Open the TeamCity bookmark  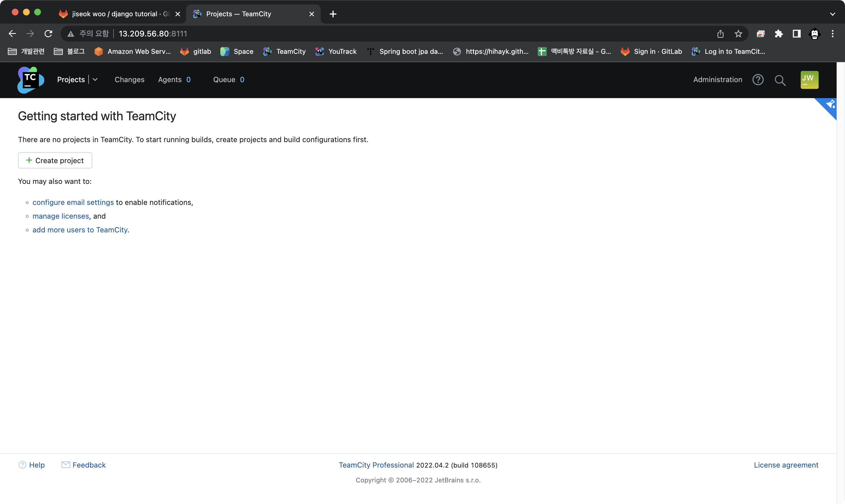pos(284,51)
